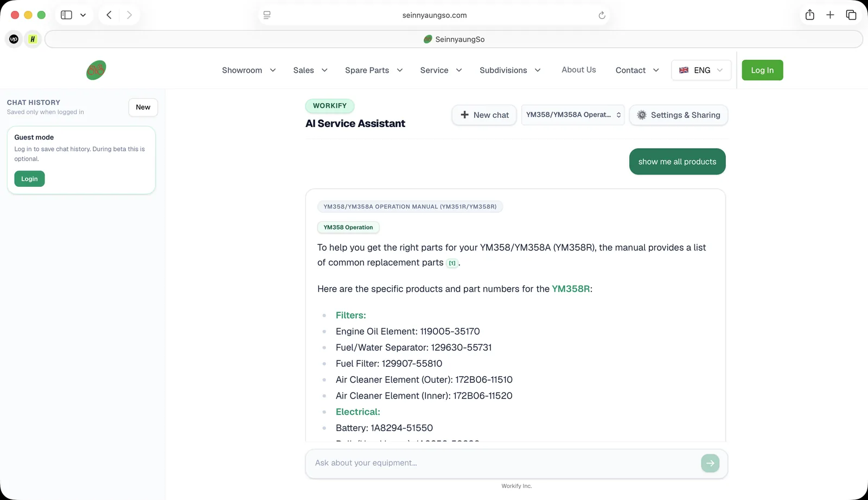Click the Login button in Guest mode card
The height and width of the screenshot is (500, 868).
[29, 179]
